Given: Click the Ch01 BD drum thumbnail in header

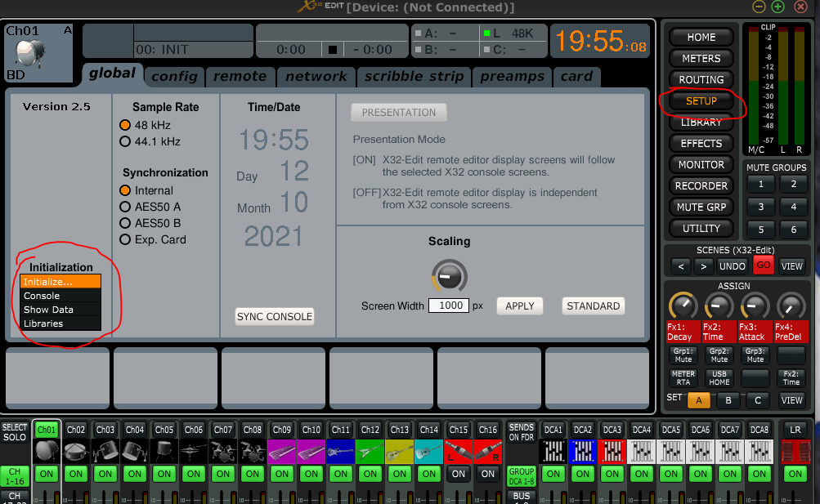Looking at the screenshot, I should pos(30,53).
